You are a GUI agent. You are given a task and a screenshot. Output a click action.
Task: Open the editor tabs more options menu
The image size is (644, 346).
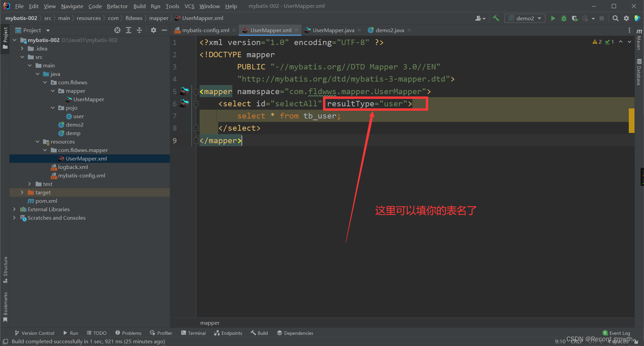[x=629, y=30]
